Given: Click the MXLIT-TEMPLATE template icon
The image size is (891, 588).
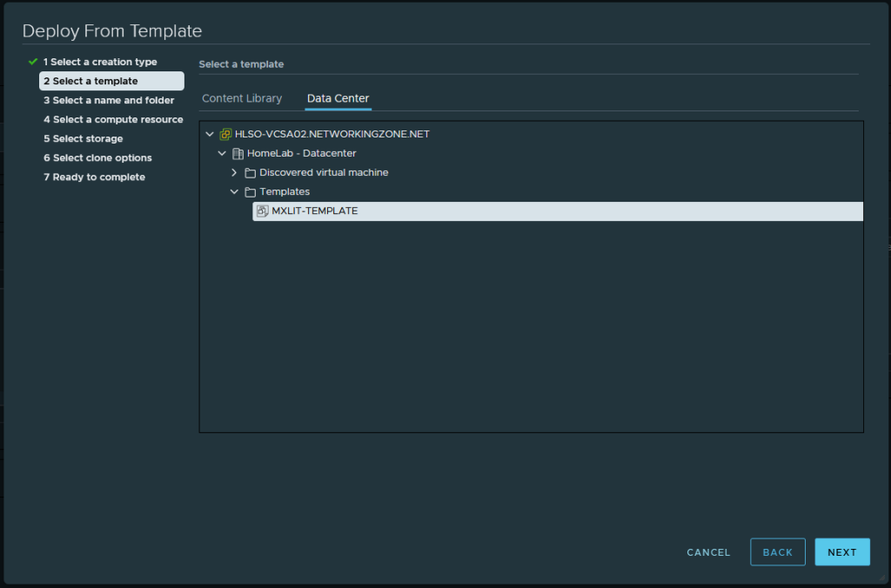Looking at the screenshot, I should point(262,211).
